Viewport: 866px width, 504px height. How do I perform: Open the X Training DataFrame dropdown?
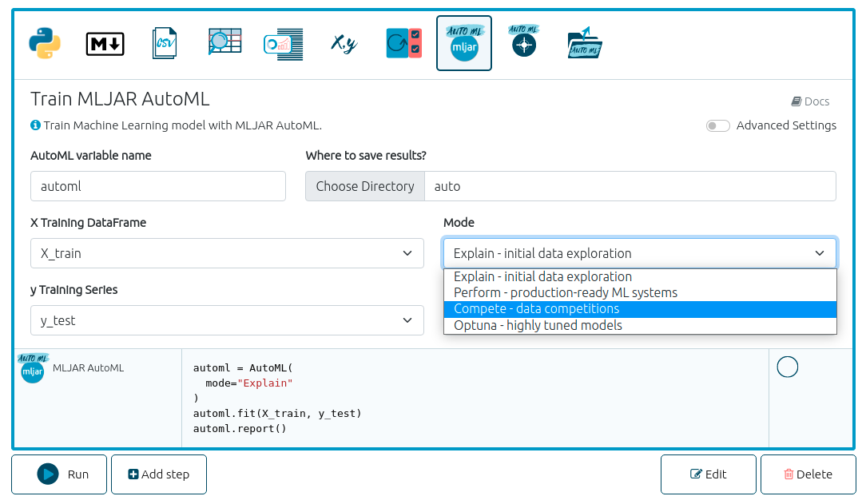click(227, 253)
